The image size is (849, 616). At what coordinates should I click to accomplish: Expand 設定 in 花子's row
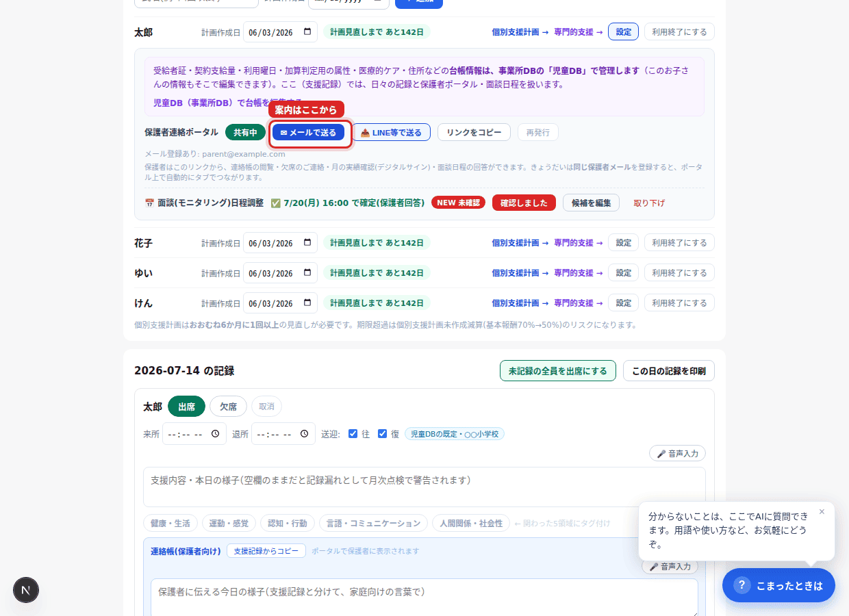point(623,242)
